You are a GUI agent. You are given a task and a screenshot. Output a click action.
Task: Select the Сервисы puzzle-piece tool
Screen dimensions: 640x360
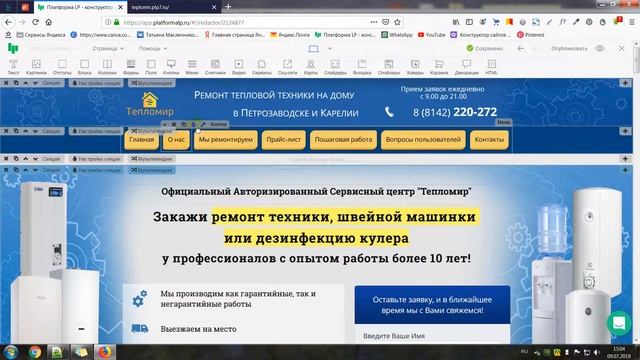[x=262, y=67]
